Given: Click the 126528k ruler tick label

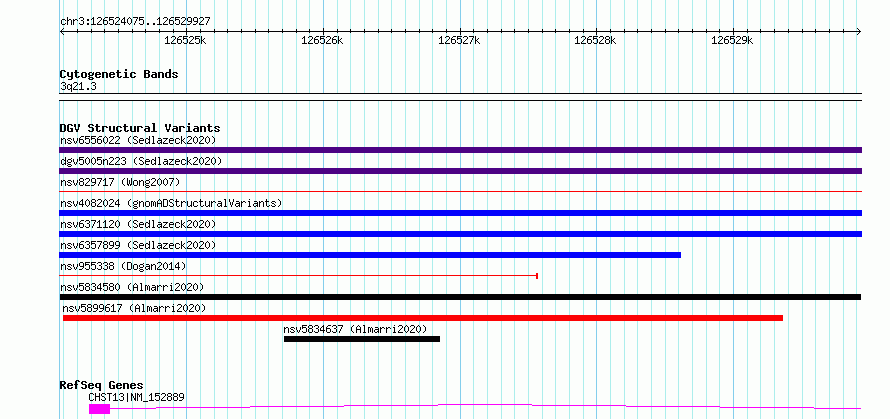Looking at the screenshot, I should tap(595, 40).
